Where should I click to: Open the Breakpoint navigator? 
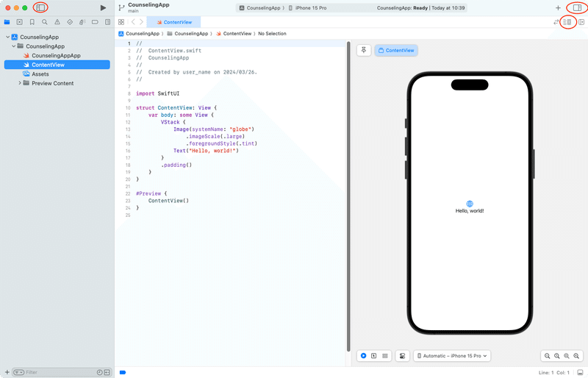(95, 22)
